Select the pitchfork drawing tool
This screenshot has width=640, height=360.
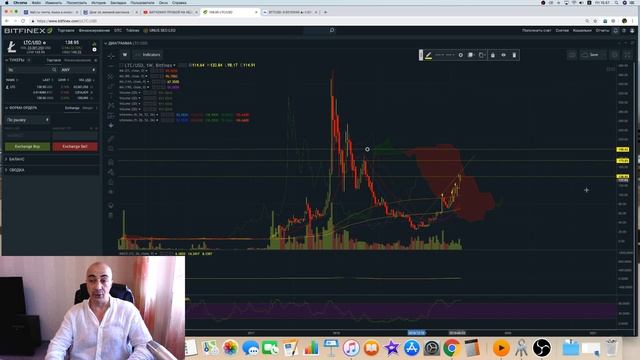pos(111,76)
